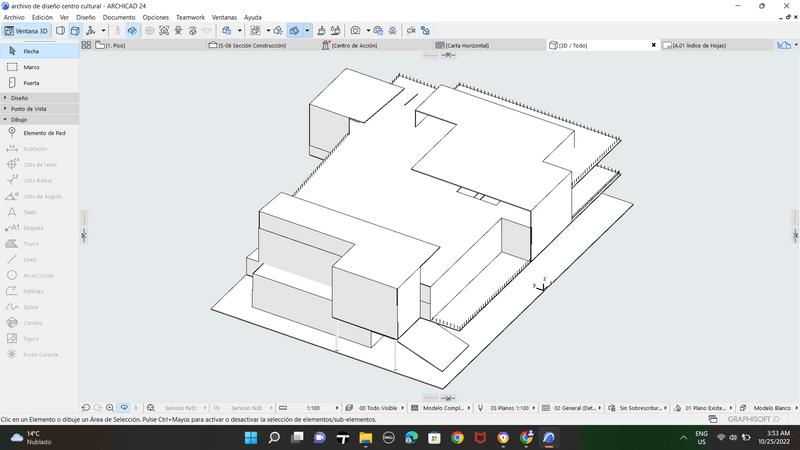Open the Teamwork menu
This screenshot has width=800, height=450.
pos(189,17)
